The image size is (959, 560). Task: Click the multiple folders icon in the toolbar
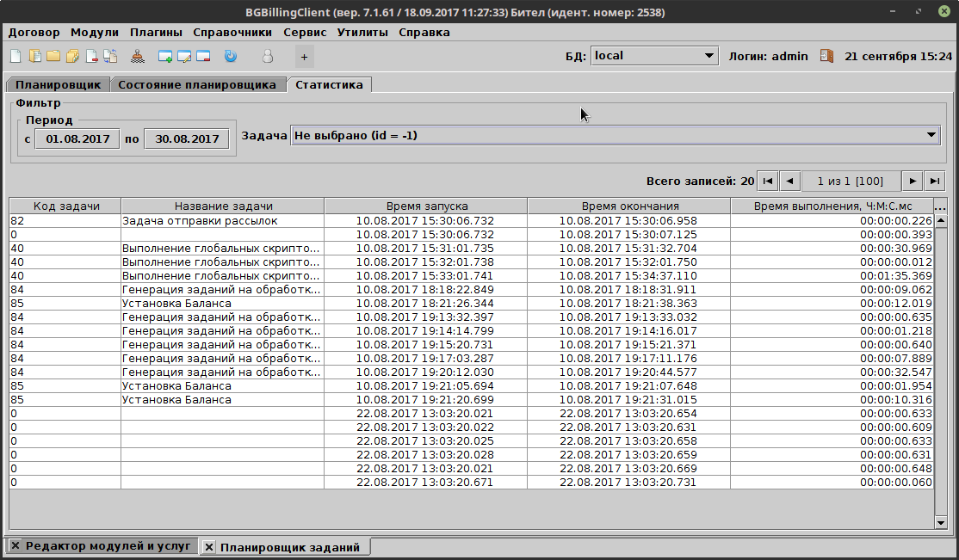pos(72,55)
